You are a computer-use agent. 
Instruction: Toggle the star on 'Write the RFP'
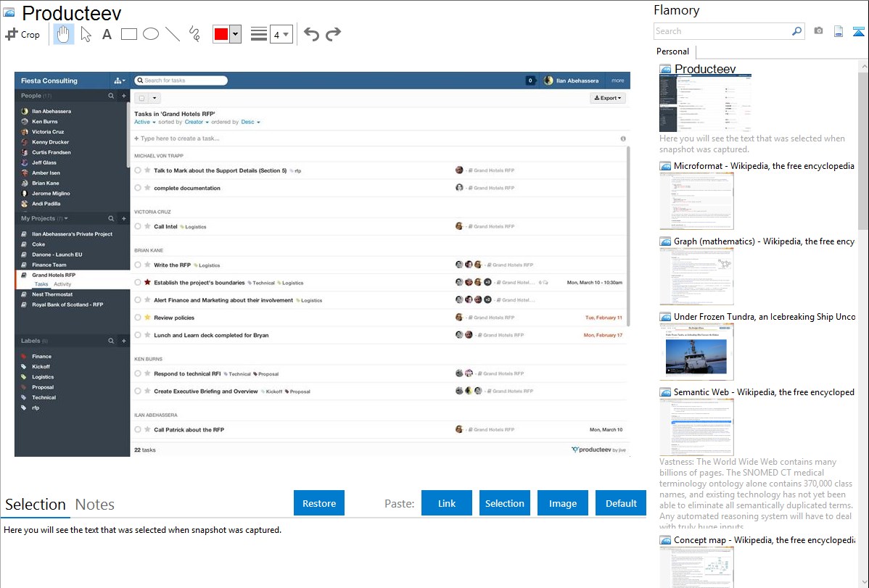(147, 265)
